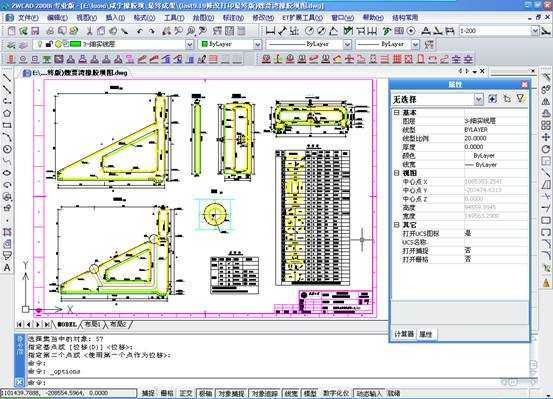Select the Text 'A' tool

click(x=7, y=268)
